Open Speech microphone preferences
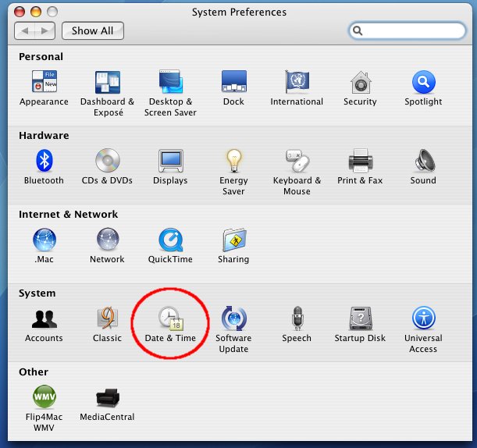The width and height of the screenshot is (477, 448). point(297,318)
